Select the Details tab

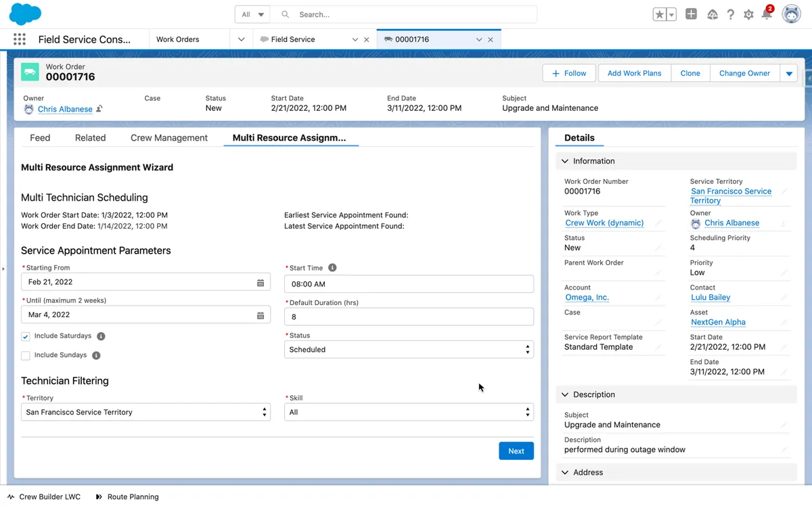point(580,137)
